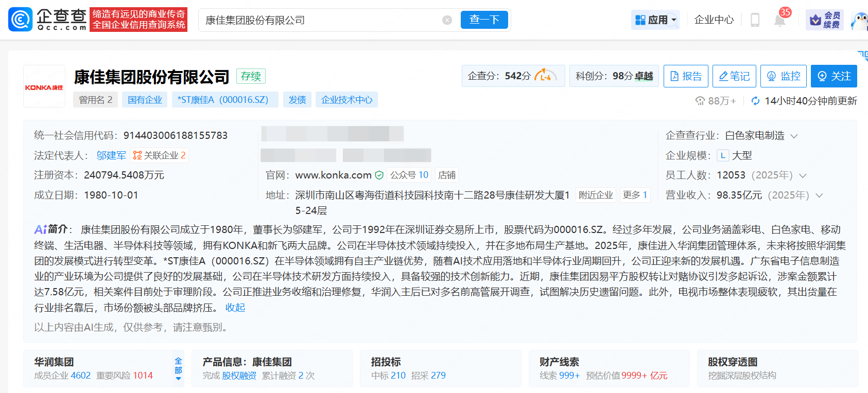Refresh company data update icon
The image size is (868, 393).
pyautogui.click(x=755, y=101)
